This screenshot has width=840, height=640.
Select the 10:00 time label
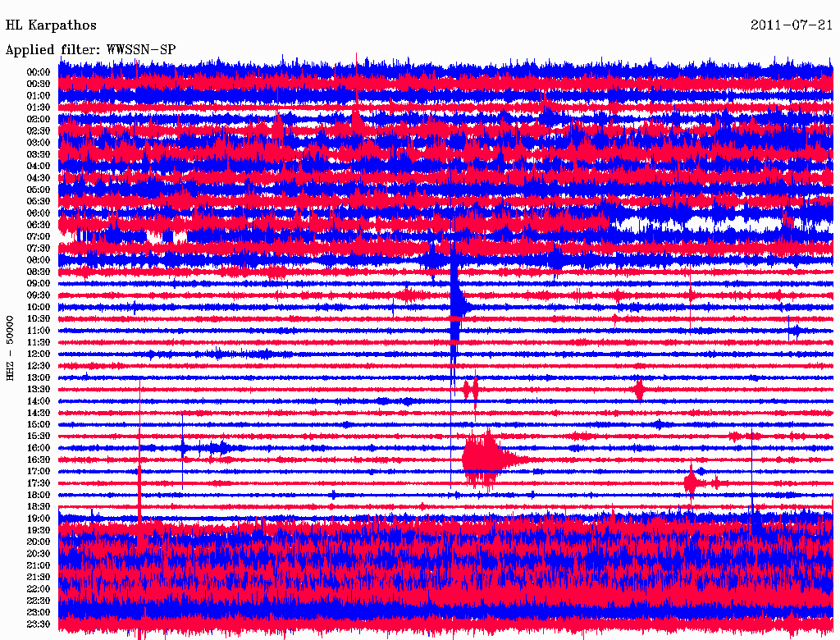tap(39, 307)
